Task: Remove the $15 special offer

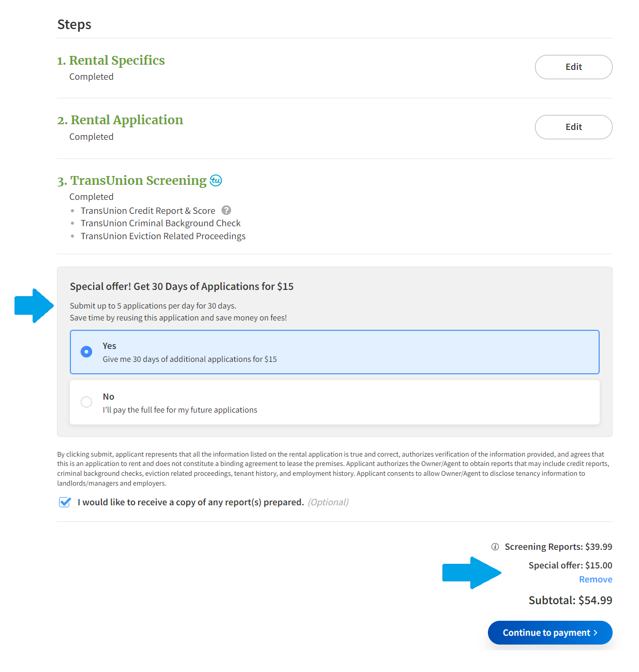Action: click(x=596, y=579)
